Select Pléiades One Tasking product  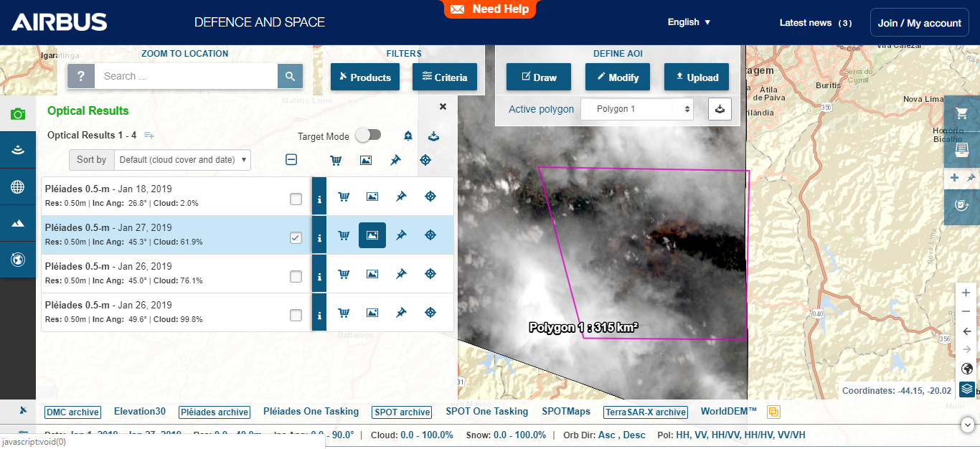311,412
